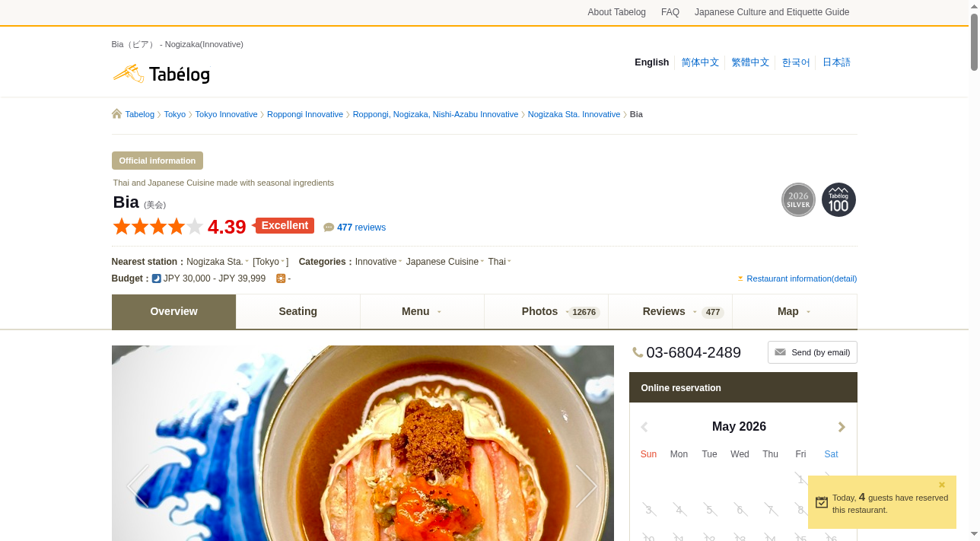Open the FAQ link
This screenshot has width=980, height=541.
point(670,12)
